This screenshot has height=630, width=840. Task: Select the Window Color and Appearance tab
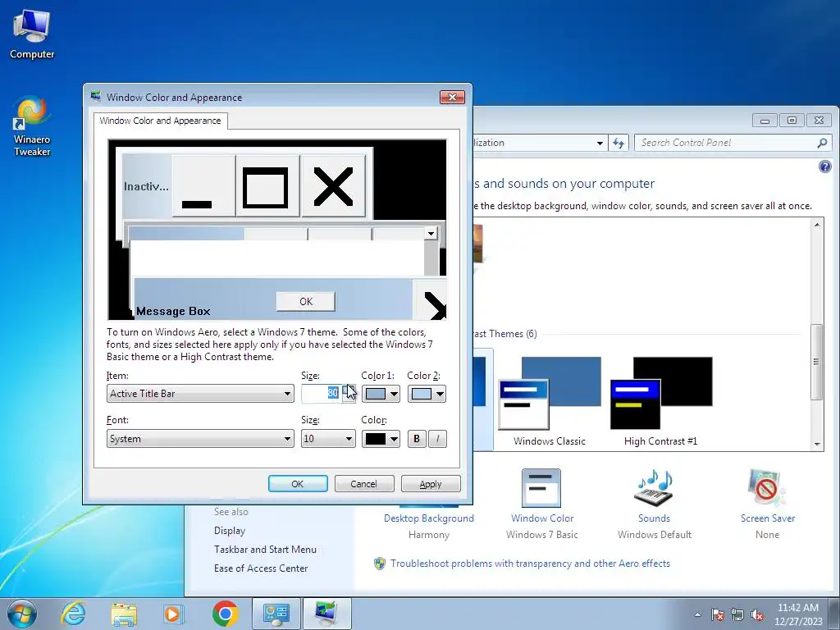click(160, 121)
